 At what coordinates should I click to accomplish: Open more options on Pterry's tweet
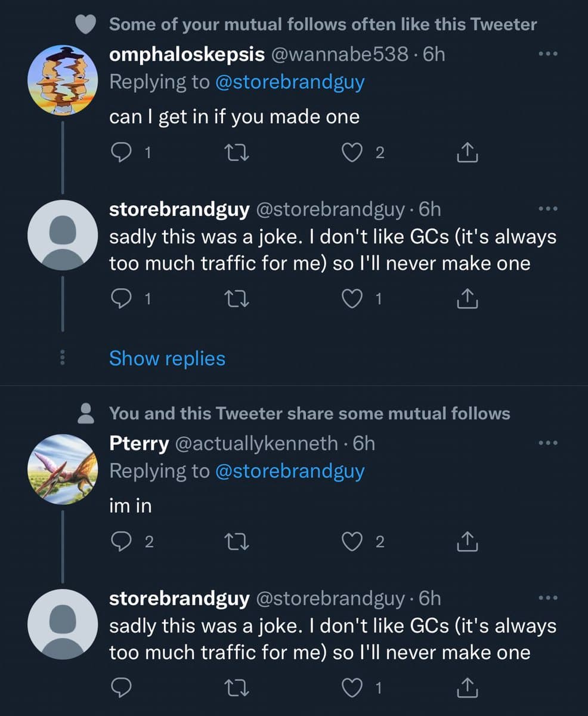coord(546,443)
